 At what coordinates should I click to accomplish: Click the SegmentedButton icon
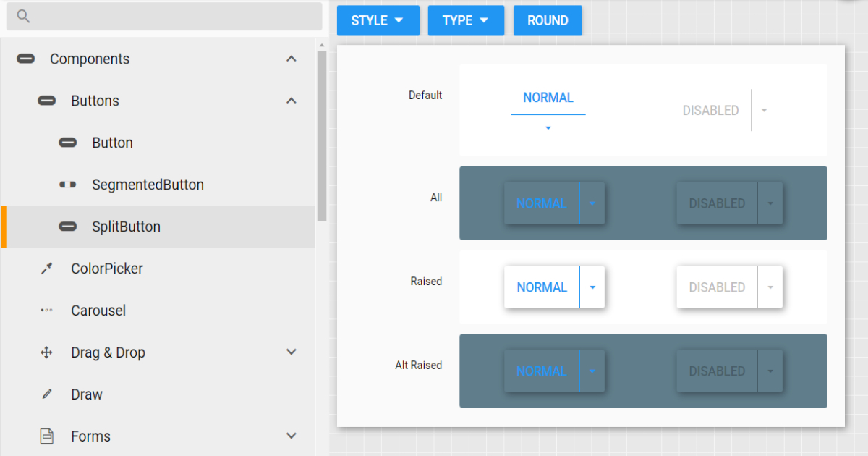(68, 185)
